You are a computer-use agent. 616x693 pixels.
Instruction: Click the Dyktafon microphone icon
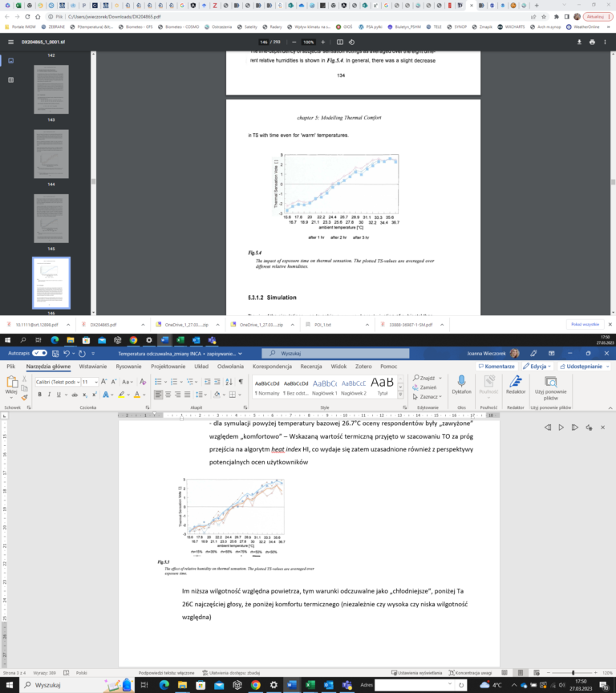click(461, 385)
